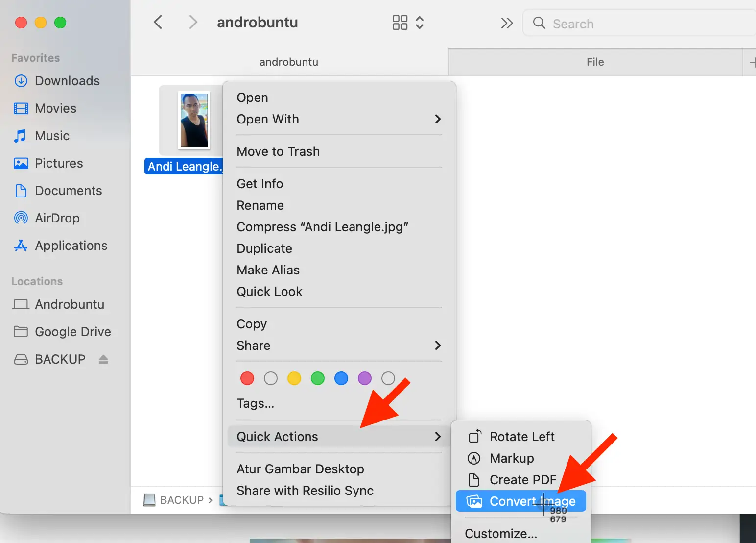
Task: Select the Create PDF action
Action: click(x=523, y=480)
